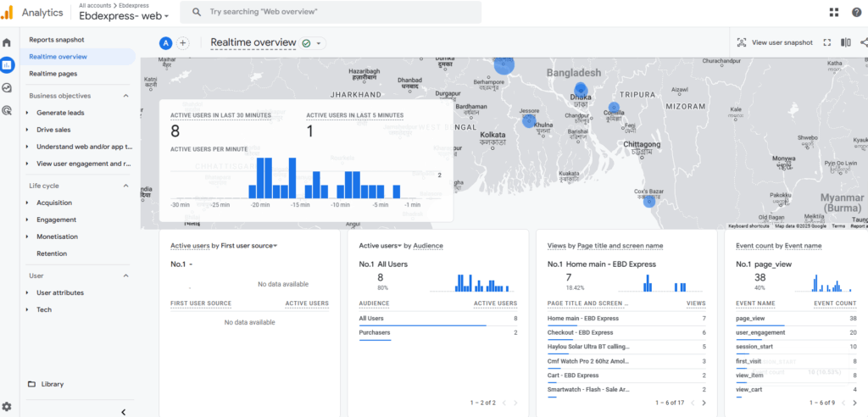868x417 pixels.
Task: Open the Help question mark icon
Action: click(x=856, y=12)
